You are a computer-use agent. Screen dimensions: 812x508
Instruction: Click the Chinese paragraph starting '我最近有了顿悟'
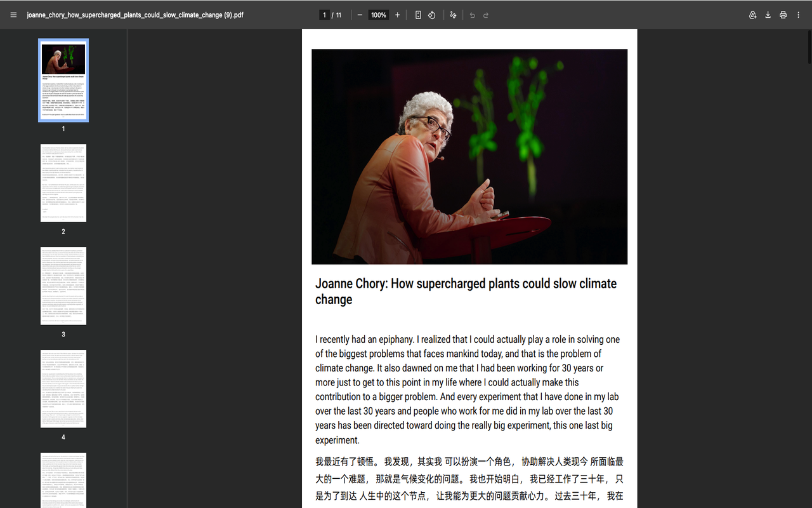469,479
